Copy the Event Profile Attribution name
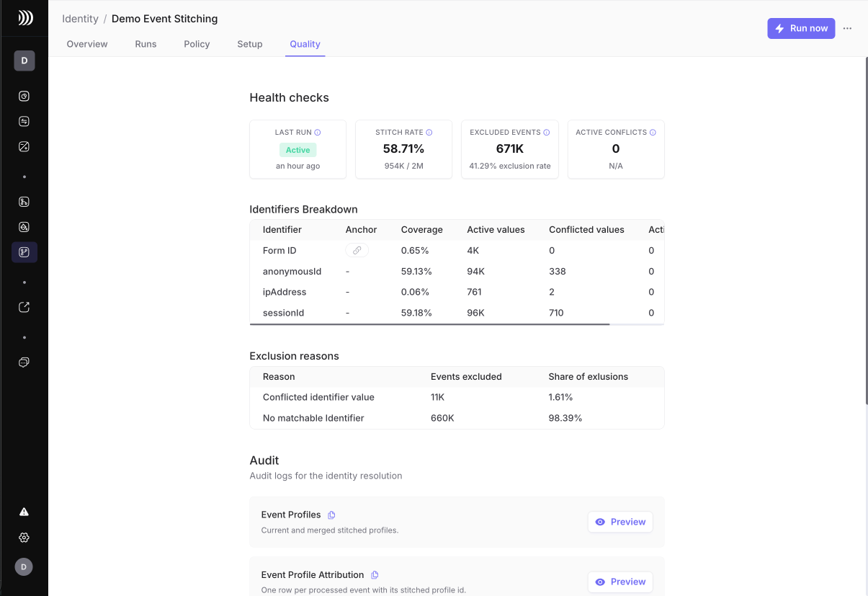Viewport: 868px width, 596px height. click(375, 575)
